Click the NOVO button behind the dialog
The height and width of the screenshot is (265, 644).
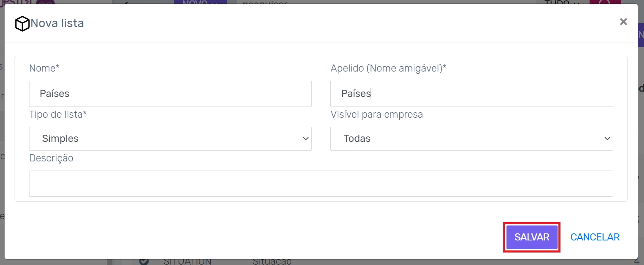pos(200,2)
